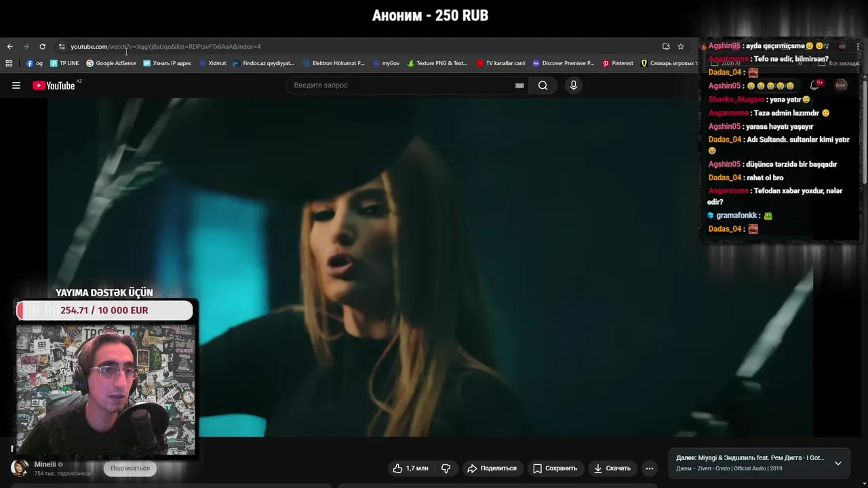
Task: Open the Findoc.az bookmark
Action: point(263,63)
